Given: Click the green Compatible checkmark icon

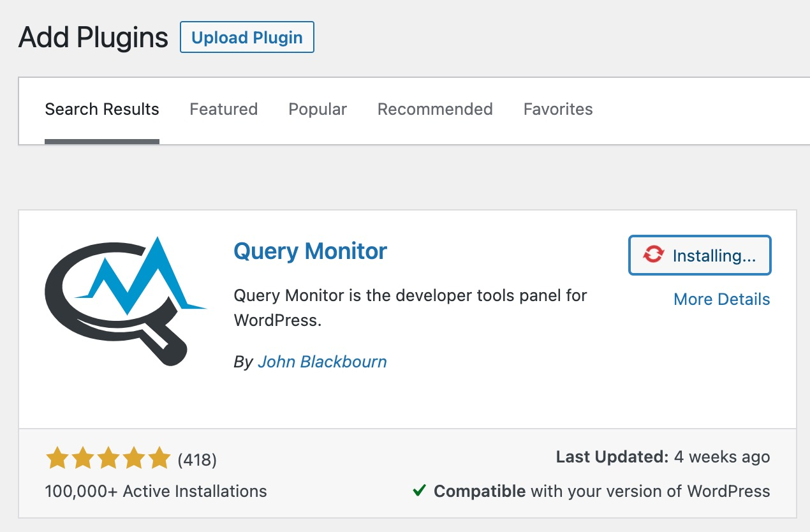Looking at the screenshot, I should click(419, 491).
